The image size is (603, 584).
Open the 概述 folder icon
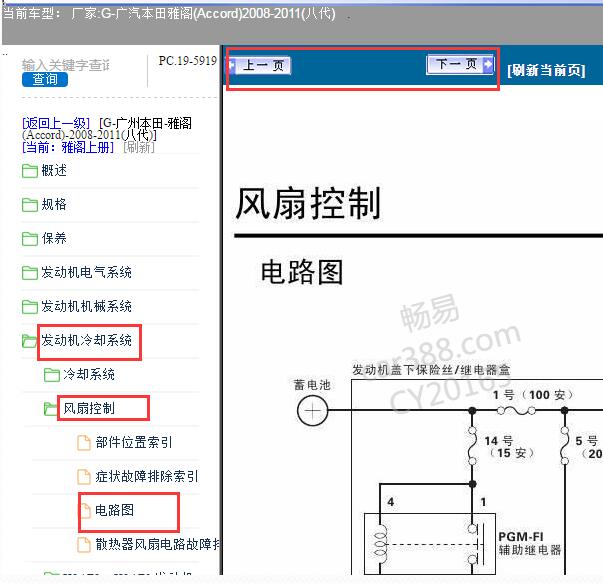click(30, 171)
